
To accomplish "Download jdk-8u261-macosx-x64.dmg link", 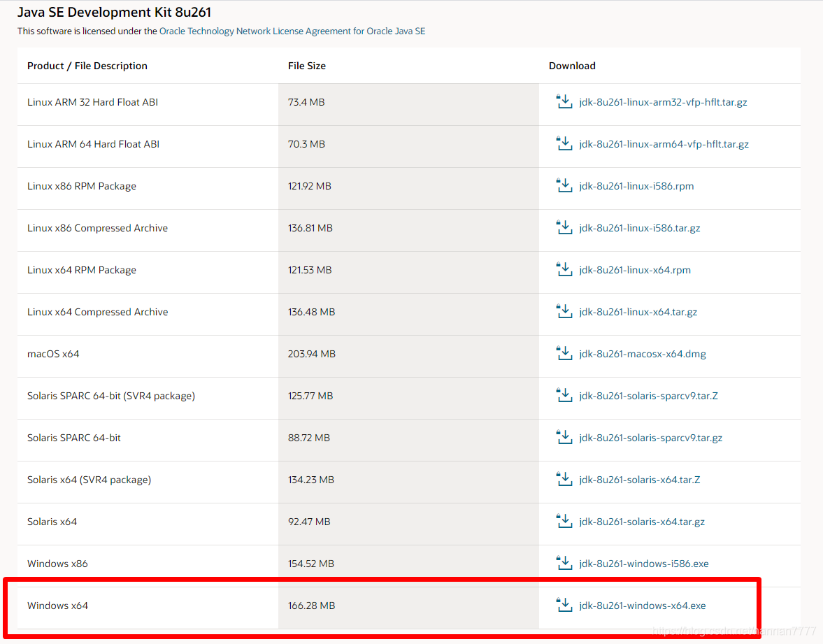I will point(643,354).
